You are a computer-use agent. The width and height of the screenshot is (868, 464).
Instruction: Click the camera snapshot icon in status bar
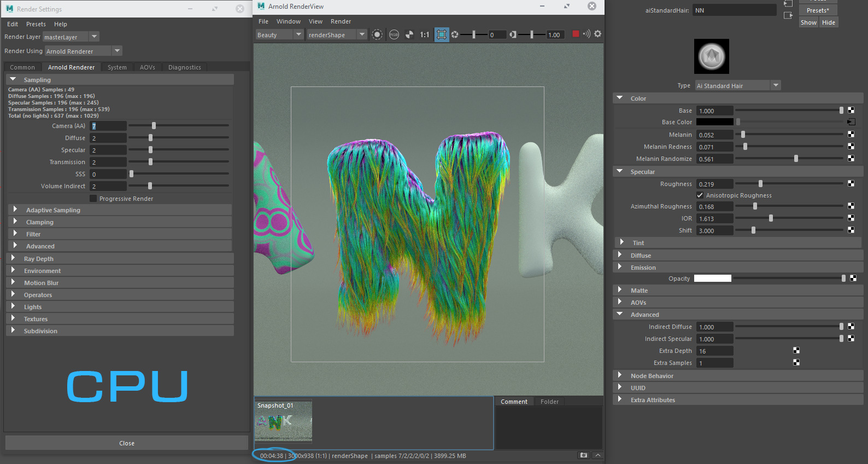tap(584, 455)
